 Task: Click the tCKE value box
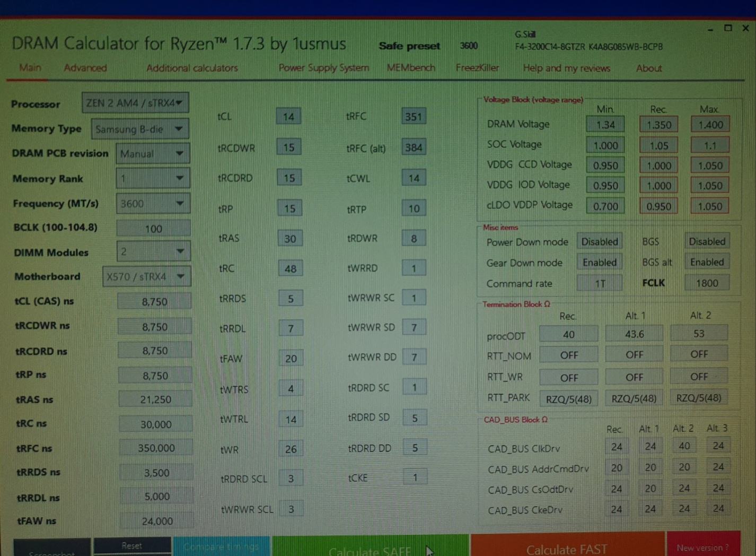(x=415, y=477)
